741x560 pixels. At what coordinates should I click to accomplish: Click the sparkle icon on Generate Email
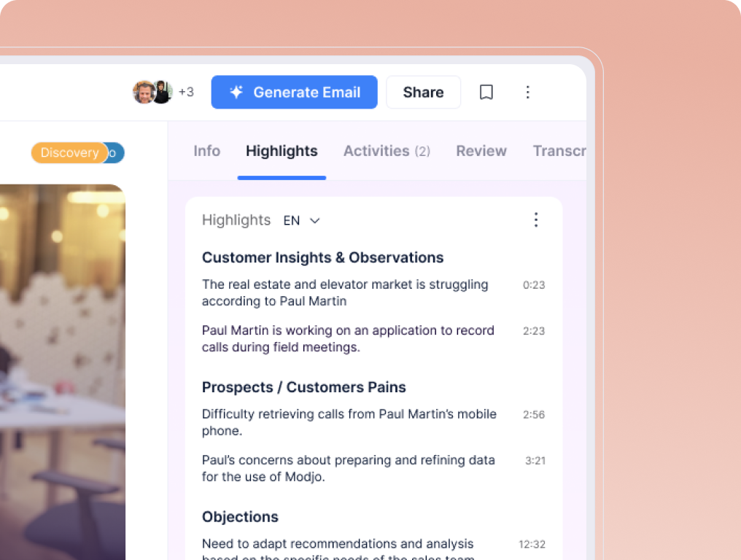tap(236, 92)
